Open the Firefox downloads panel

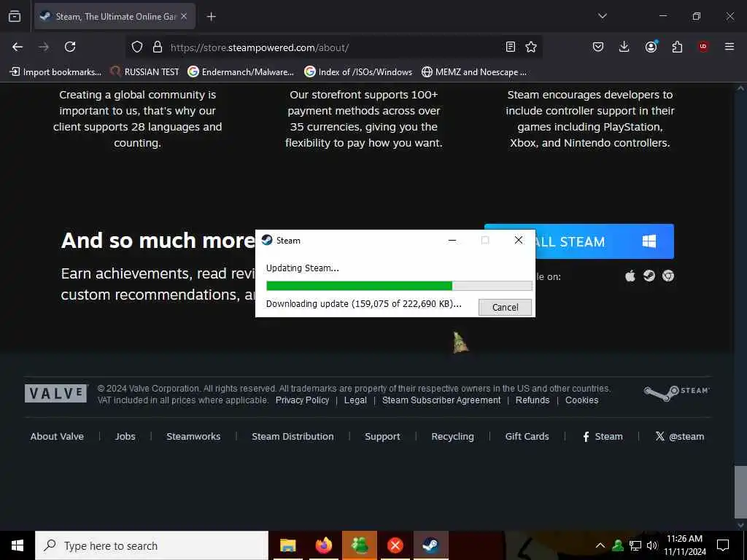(624, 47)
